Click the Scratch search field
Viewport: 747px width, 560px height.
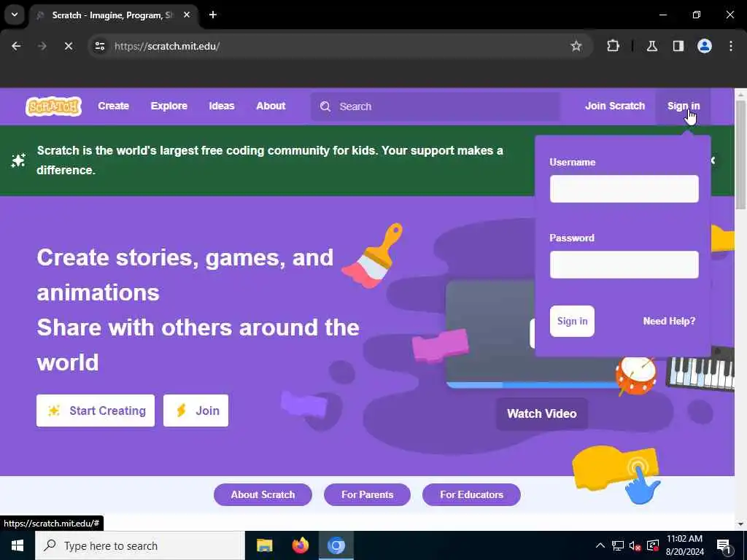pos(436,106)
